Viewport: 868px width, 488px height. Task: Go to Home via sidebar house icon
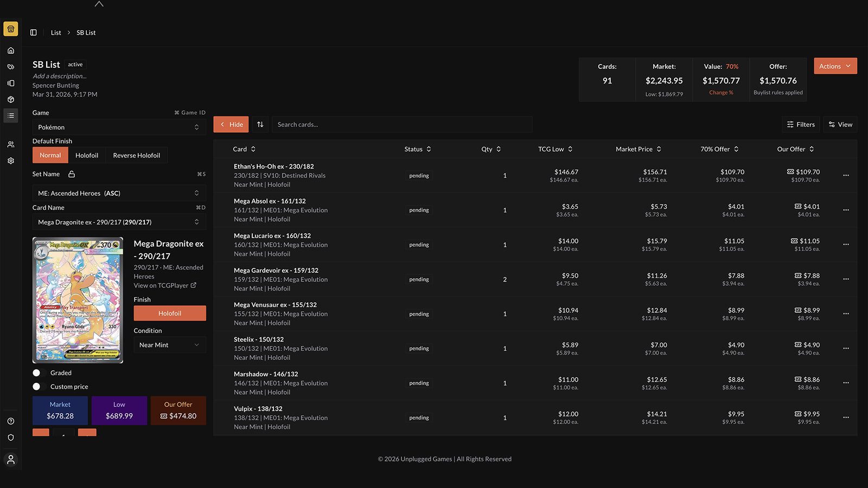[11, 50]
